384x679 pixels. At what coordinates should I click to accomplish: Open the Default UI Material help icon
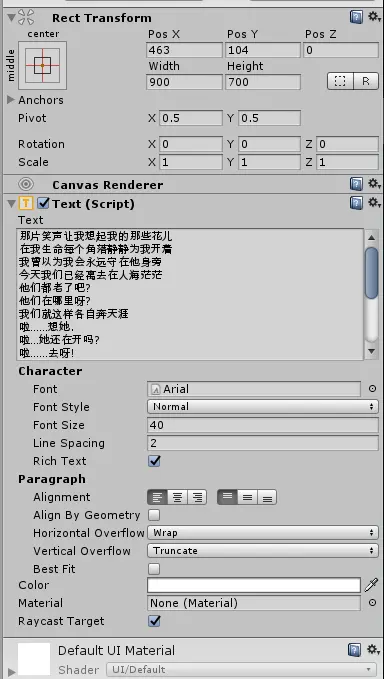click(x=354, y=650)
